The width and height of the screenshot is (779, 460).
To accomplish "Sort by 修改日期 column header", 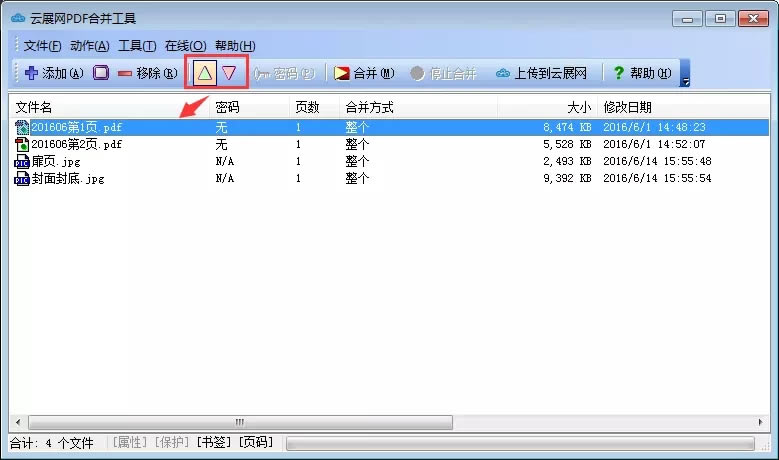I will 683,107.
